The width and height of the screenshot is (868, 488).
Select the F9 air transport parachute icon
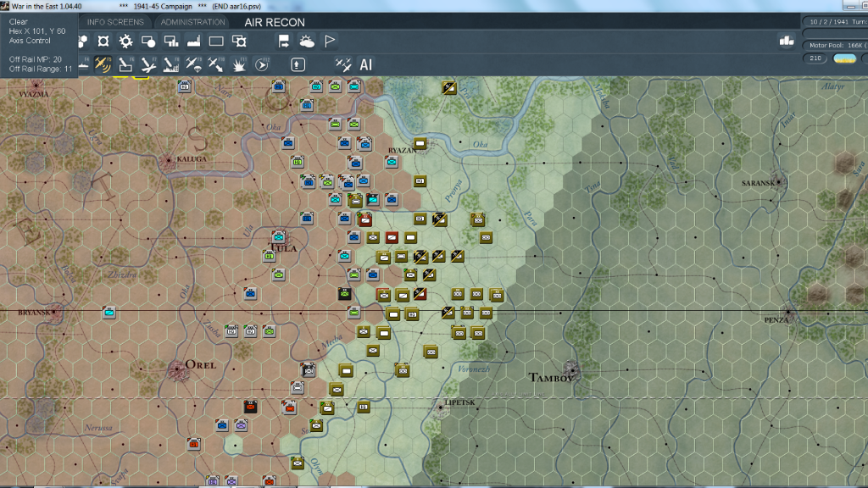(x=193, y=64)
